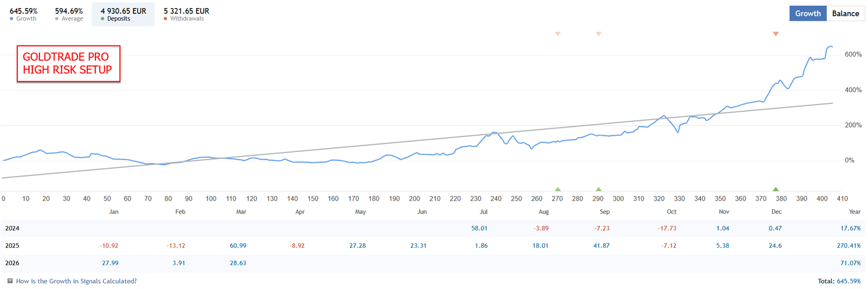Click the blue growth line peak near 600%
Screen dimensions: 868x289
click(x=830, y=46)
